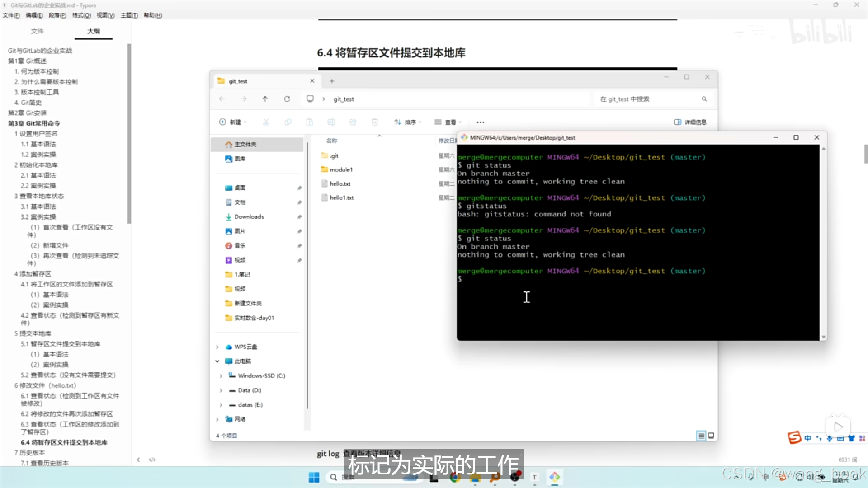The height and width of the screenshot is (488, 868).
Task: Jump to outline item 第2章 Git安装
Action: coord(28,113)
